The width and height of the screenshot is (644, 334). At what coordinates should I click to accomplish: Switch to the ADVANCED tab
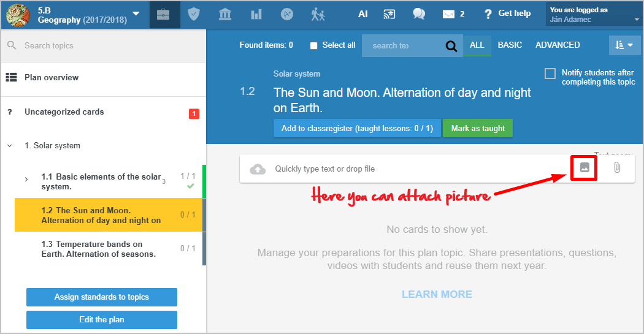pos(557,45)
